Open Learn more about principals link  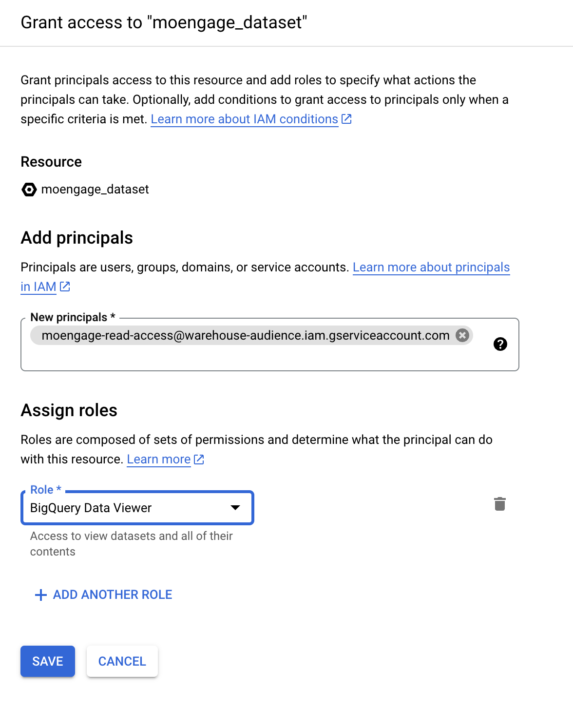(431, 267)
